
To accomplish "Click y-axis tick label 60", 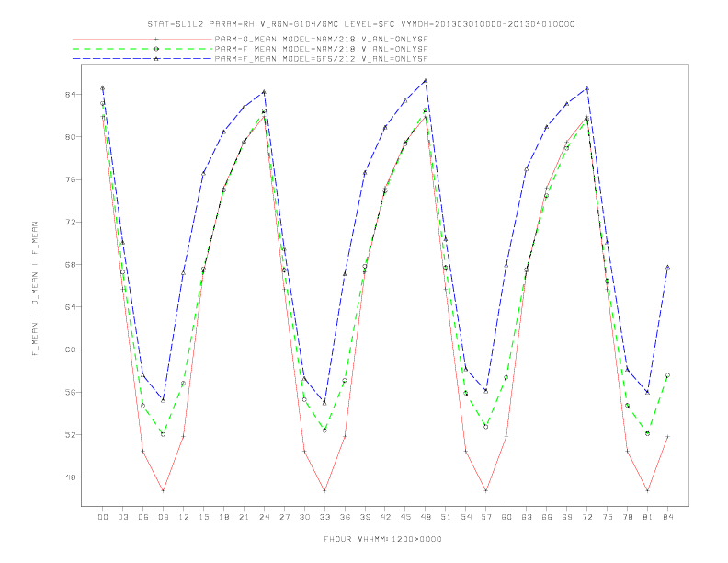I will [70, 350].
